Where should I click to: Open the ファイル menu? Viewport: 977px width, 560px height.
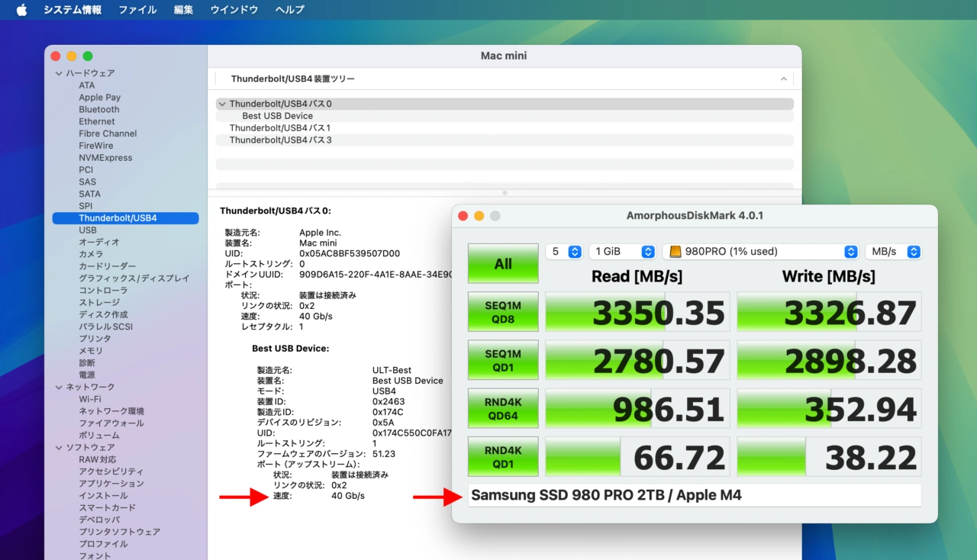pyautogui.click(x=137, y=9)
